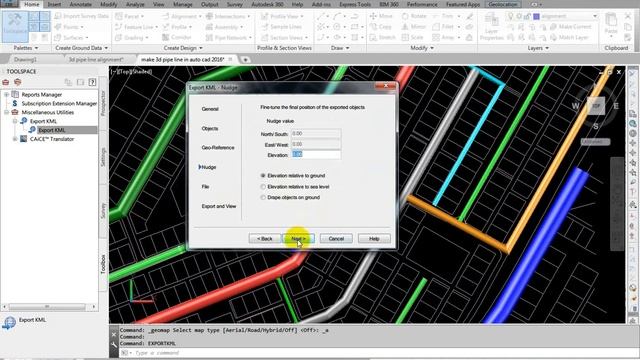
Task: Click Import Survey Data in ribbon
Action: pos(82,16)
